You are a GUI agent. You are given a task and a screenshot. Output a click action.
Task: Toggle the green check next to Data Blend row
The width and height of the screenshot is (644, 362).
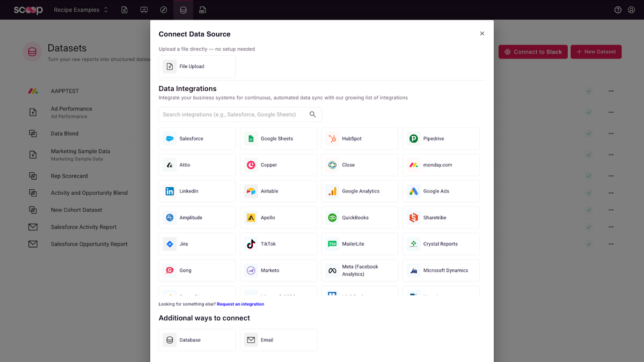click(589, 133)
